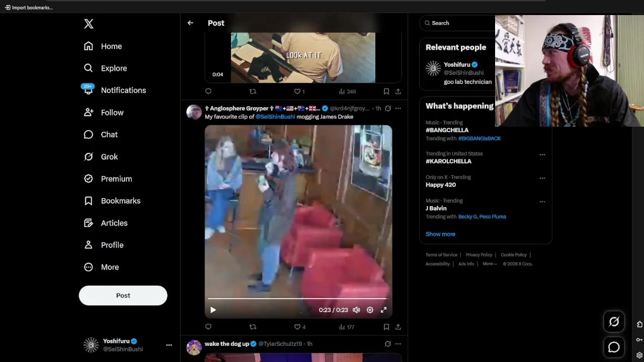Open account options next to Yoshifuru
The width and height of the screenshot is (644, 362).
pos(169,345)
